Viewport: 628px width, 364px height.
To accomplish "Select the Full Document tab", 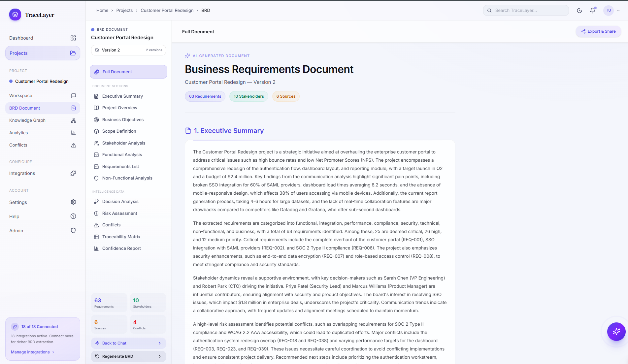I will pyautogui.click(x=128, y=72).
